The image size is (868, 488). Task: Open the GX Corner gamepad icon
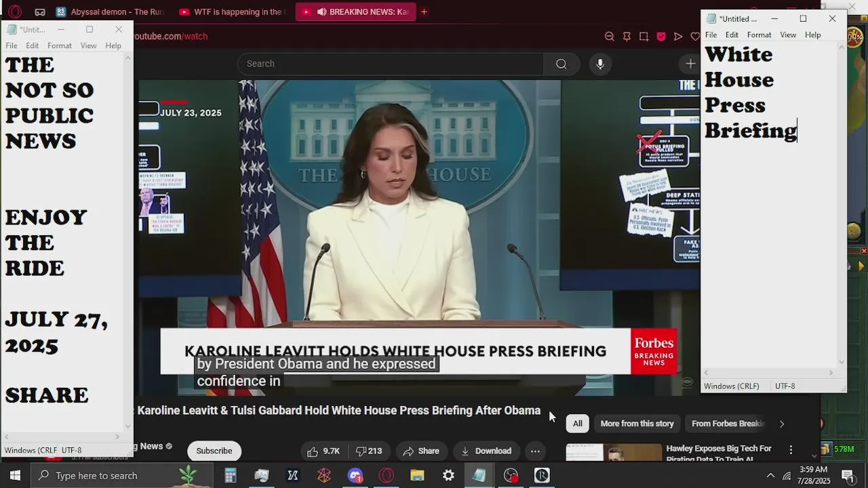pos(40,12)
